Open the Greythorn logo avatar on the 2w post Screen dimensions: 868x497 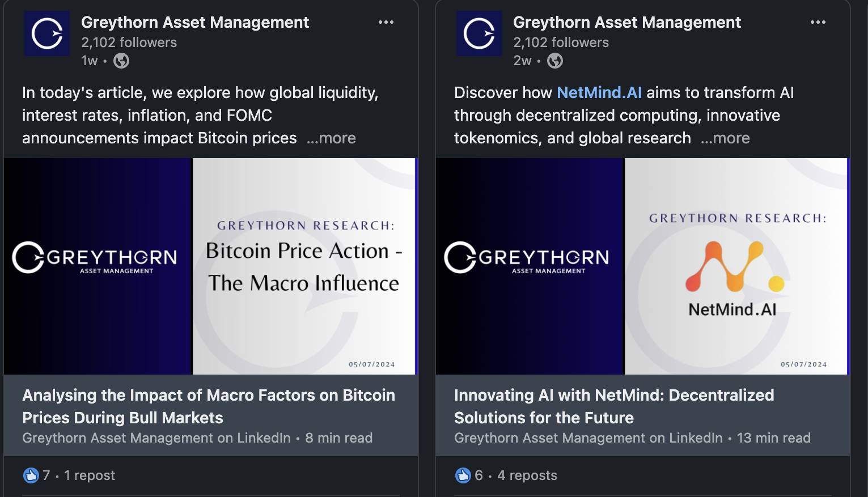pos(479,33)
